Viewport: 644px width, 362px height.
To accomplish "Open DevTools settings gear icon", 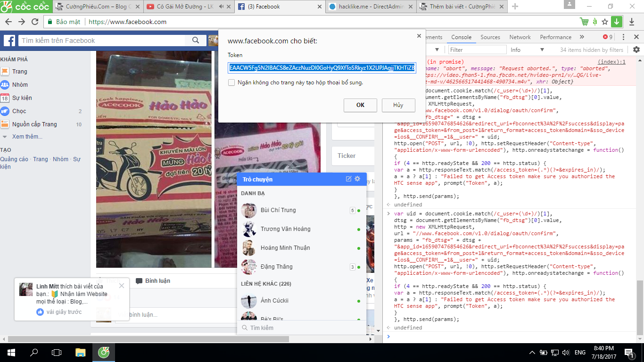I will 636,49.
